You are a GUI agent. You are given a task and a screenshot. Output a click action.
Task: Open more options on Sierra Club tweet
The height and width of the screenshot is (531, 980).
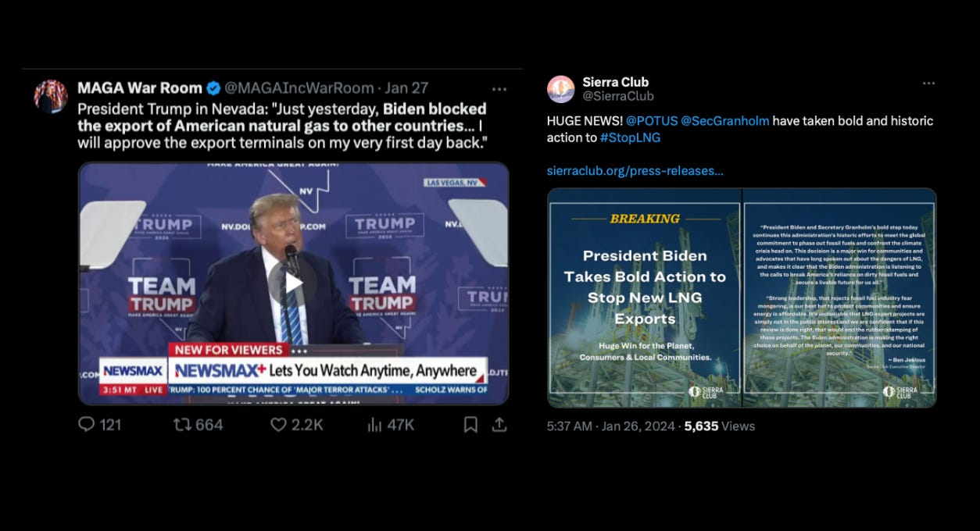pyautogui.click(x=928, y=83)
